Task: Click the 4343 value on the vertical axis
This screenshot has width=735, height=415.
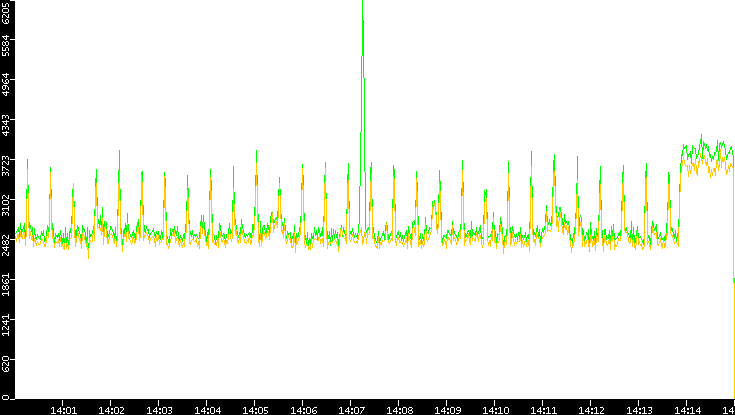Action: pos(6,125)
